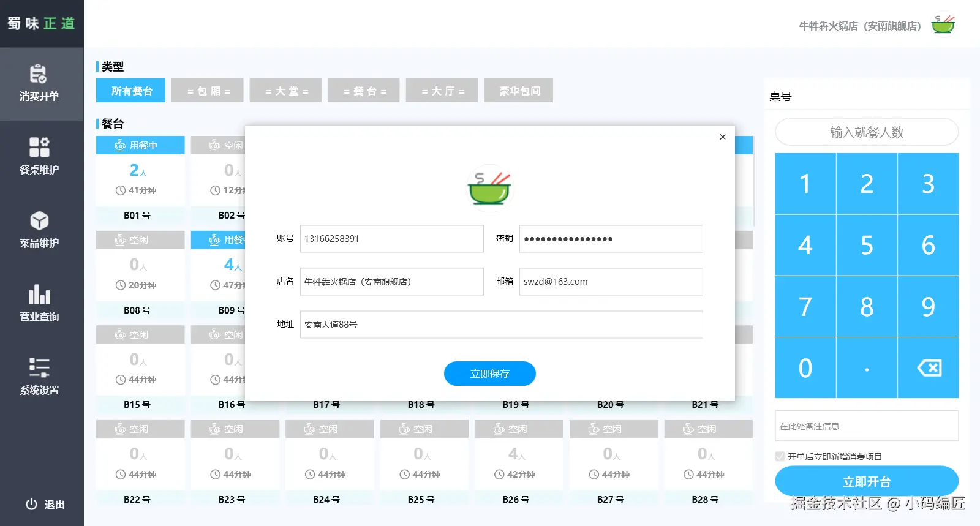Click clock icon of table B01
Screen dimensions: 980x526
[121, 190]
